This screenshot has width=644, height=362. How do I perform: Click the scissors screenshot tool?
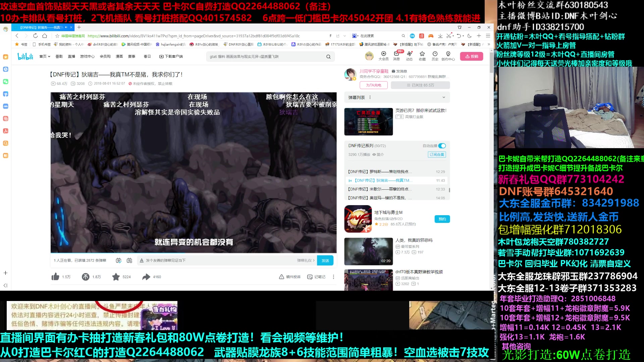(x=449, y=36)
